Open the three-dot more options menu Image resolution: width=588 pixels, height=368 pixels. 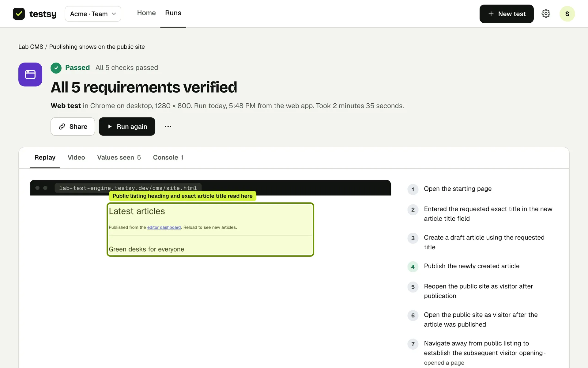[x=168, y=126]
